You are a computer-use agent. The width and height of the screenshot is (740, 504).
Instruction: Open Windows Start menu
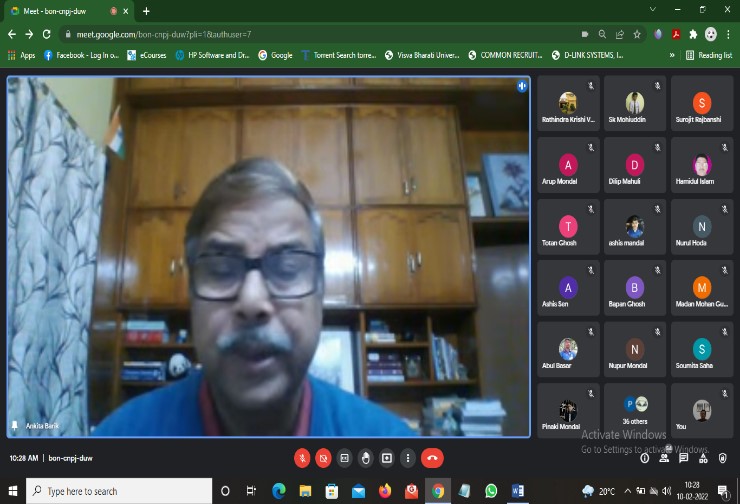point(13,491)
